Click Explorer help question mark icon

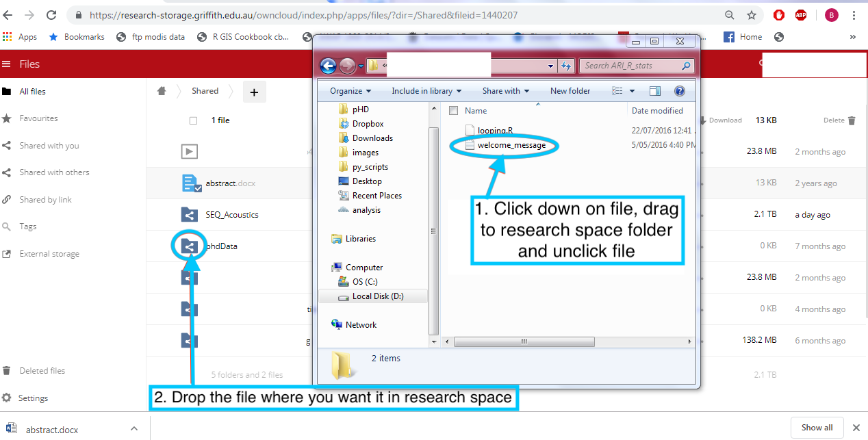[x=680, y=91]
